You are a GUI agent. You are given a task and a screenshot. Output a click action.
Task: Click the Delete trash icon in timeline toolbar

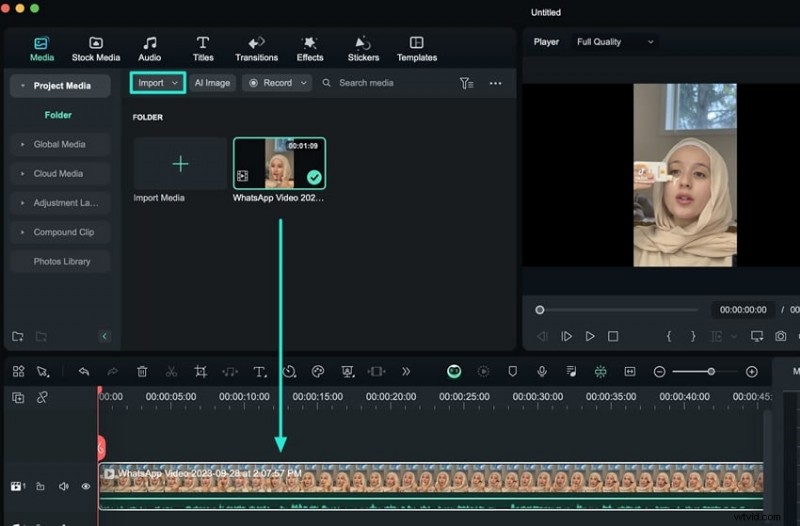click(x=142, y=371)
